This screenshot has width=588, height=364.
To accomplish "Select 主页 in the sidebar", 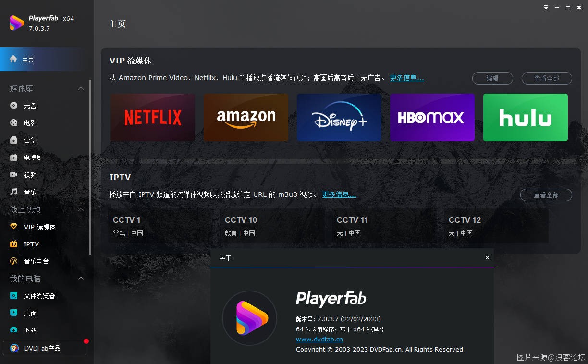I will [x=47, y=60].
